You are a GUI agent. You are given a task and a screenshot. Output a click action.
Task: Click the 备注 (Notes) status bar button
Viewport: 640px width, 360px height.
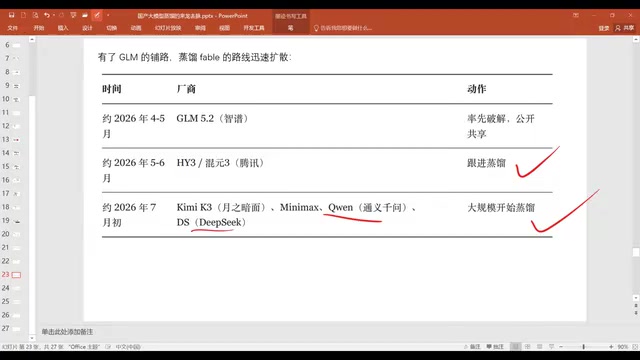click(472, 347)
